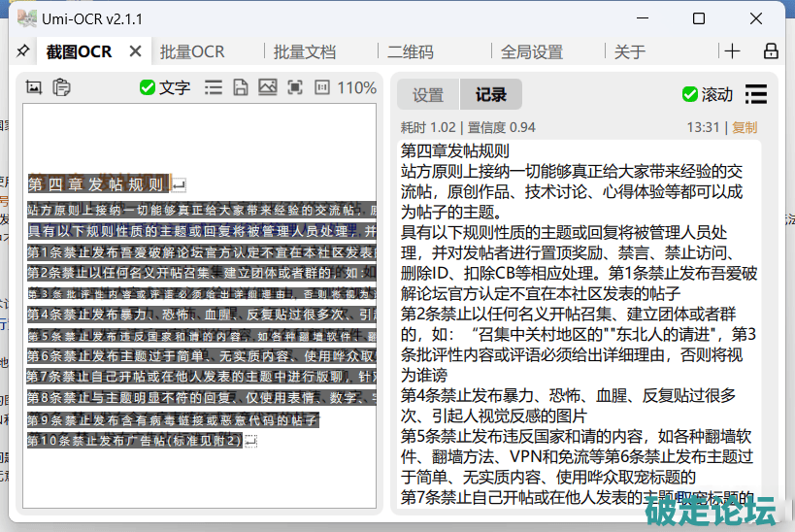The image size is (795, 532).
Task: Switch to the 批量OCR tab
Action: 192,52
